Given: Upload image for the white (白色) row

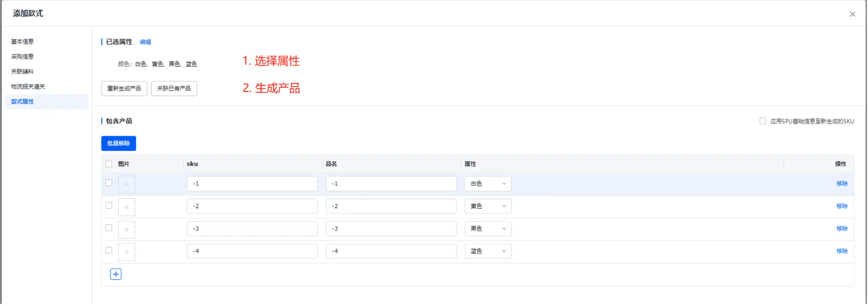Looking at the screenshot, I should click(127, 185).
